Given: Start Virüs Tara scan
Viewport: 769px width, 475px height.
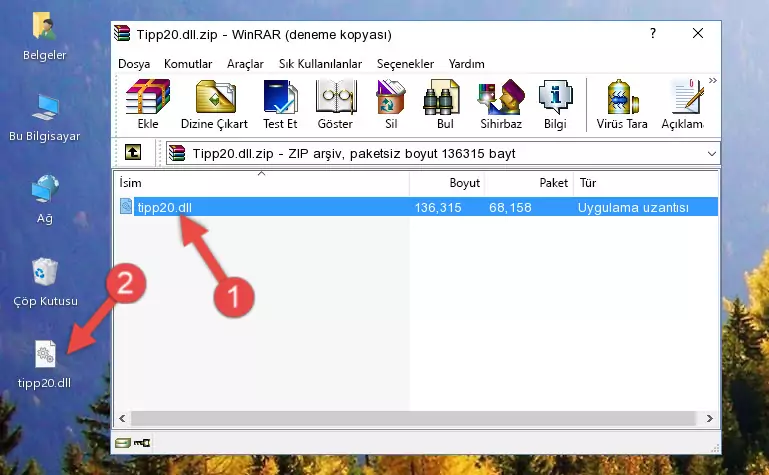Looking at the screenshot, I should (622, 104).
